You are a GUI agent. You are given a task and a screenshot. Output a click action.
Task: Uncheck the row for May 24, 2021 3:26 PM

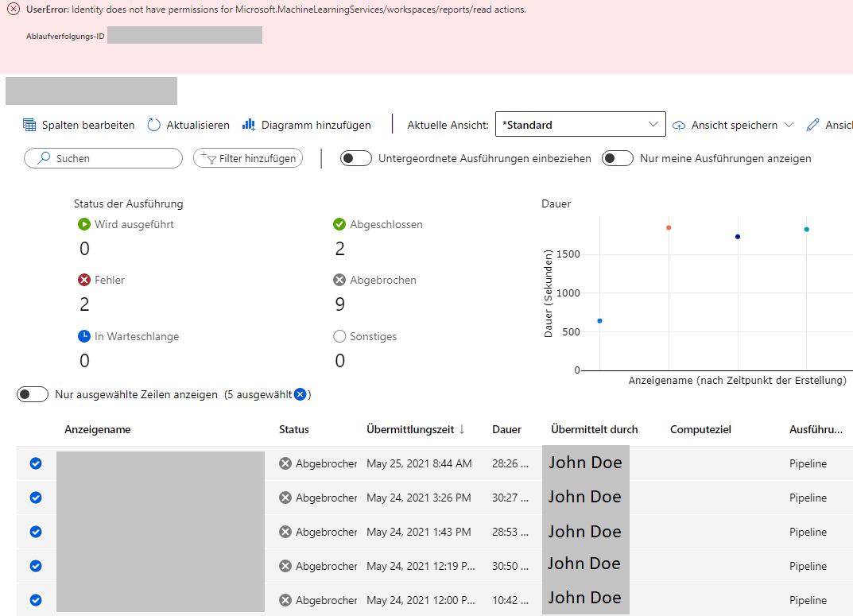[x=36, y=498]
